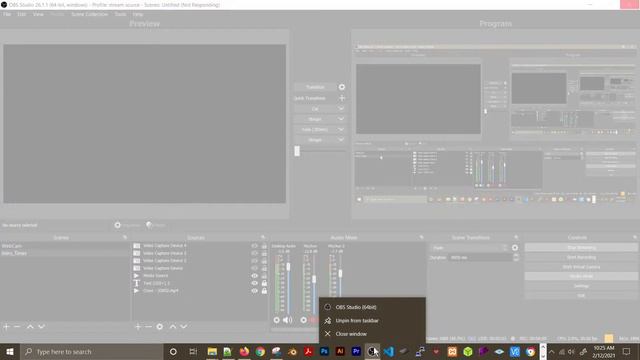The width and height of the screenshot is (640, 360).
Task: Toggle lock on the mp4 source
Action: pos(264,291)
